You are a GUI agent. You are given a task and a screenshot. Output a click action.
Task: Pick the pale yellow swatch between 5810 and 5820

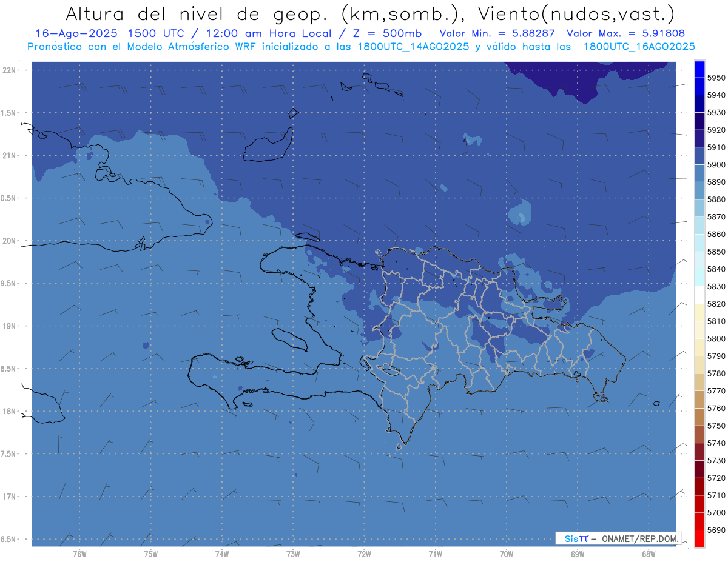[699, 313]
